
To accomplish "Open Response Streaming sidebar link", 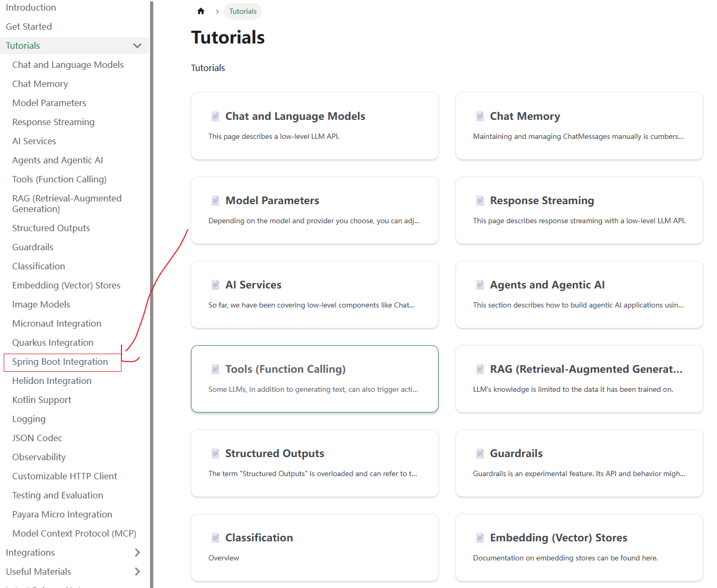I will point(53,122).
